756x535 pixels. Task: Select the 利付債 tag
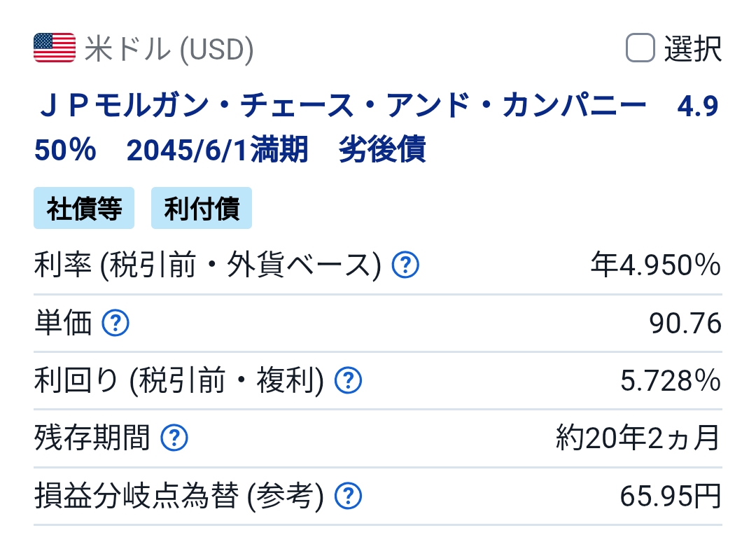tap(202, 208)
